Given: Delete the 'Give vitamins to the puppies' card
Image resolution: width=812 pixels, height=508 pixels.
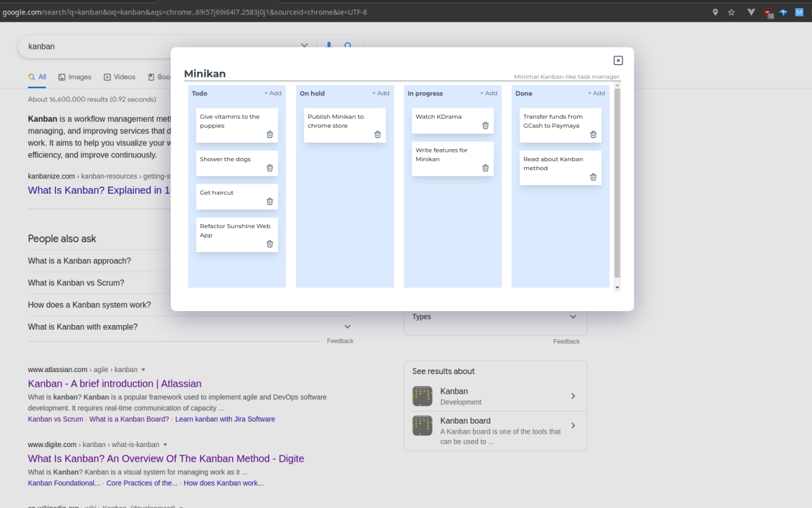Looking at the screenshot, I should tap(270, 135).
